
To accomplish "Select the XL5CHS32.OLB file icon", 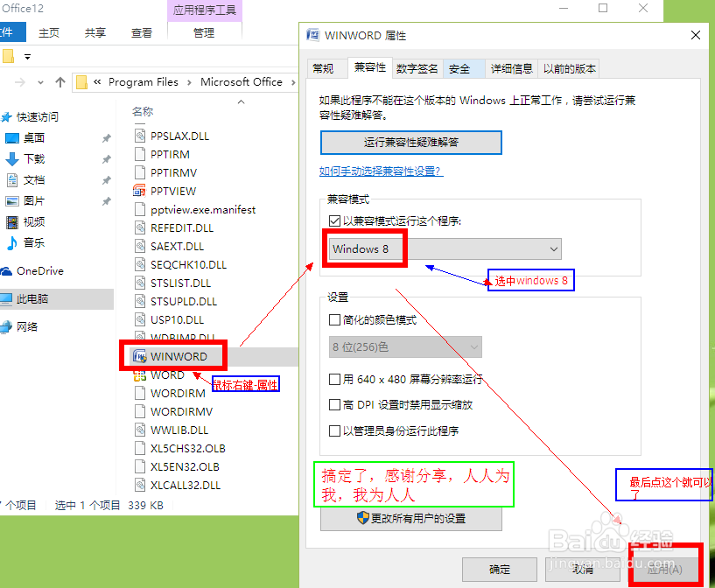I will coord(140,448).
